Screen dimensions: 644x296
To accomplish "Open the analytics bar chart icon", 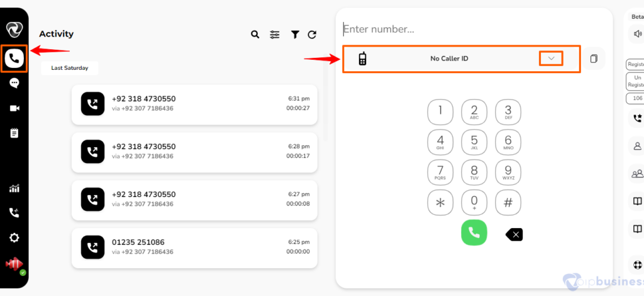I will click(x=14, y=189).
